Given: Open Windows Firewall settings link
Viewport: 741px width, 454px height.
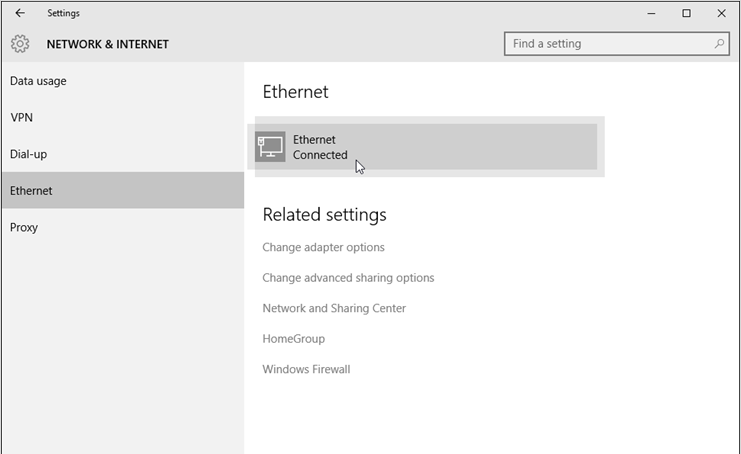Looking at the screenshot, I should tap(306, 369).
